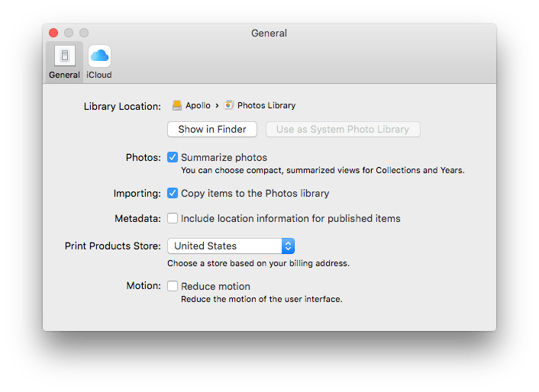Open the iCloud preferences tab
Viewport: 539px width, 392px height.
pos(99,62)
